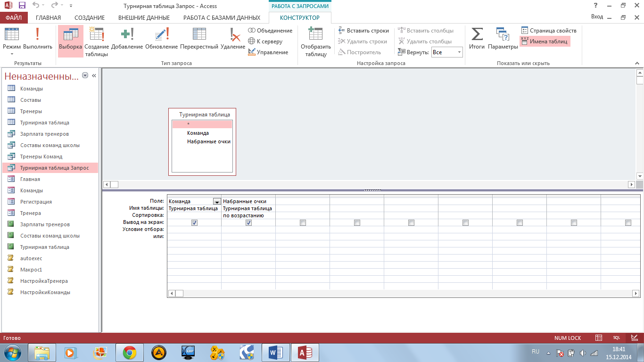The height and width of the screenshot is (362, 644).
Task: Open Команда field dropdown arrow
Action: click(x=216, y=201)
